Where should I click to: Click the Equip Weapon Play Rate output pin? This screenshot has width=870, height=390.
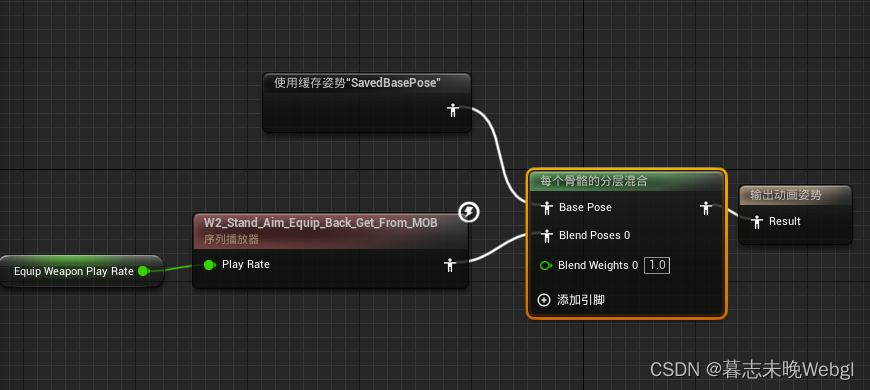[143, 271]
